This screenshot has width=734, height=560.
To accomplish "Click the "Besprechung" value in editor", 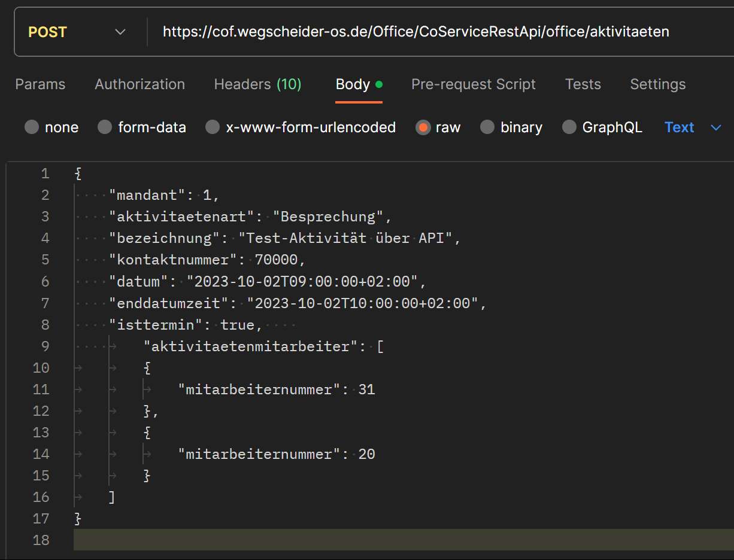I will tap(328, 217).
